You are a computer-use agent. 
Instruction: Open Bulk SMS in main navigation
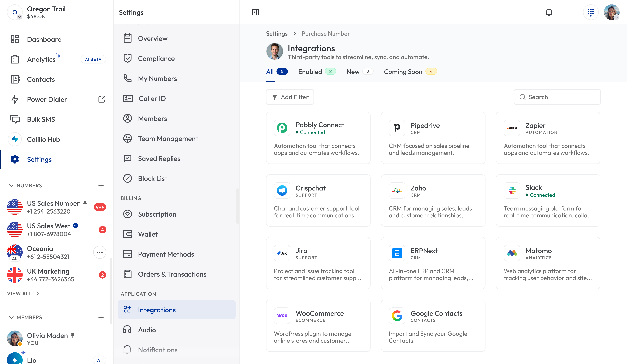[57, 119]
